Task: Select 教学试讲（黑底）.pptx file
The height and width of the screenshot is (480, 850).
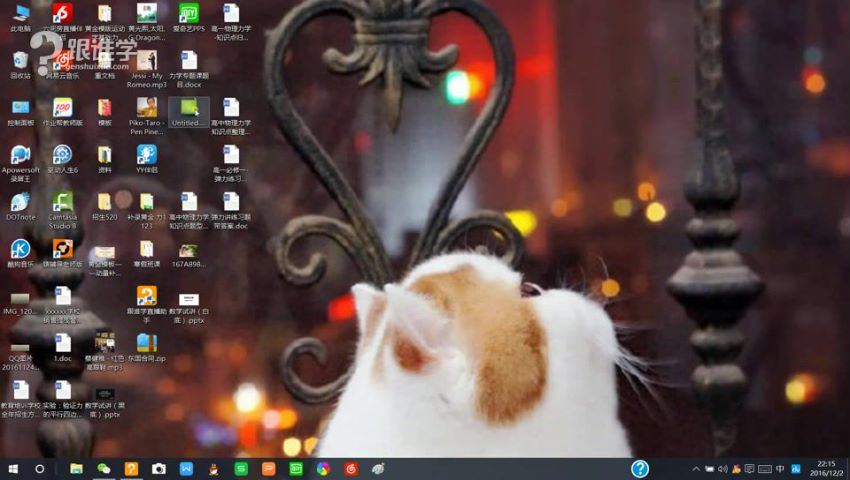Action: 105,402
